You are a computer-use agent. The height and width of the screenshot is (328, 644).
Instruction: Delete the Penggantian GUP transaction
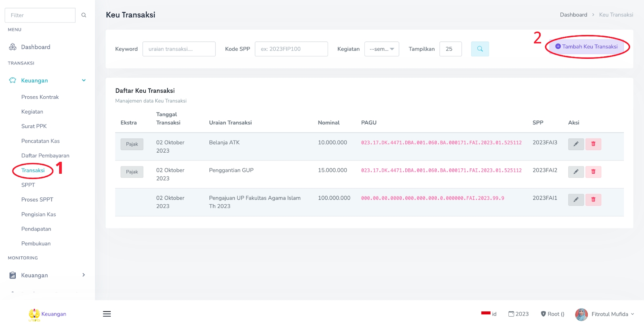click(593, 172)
